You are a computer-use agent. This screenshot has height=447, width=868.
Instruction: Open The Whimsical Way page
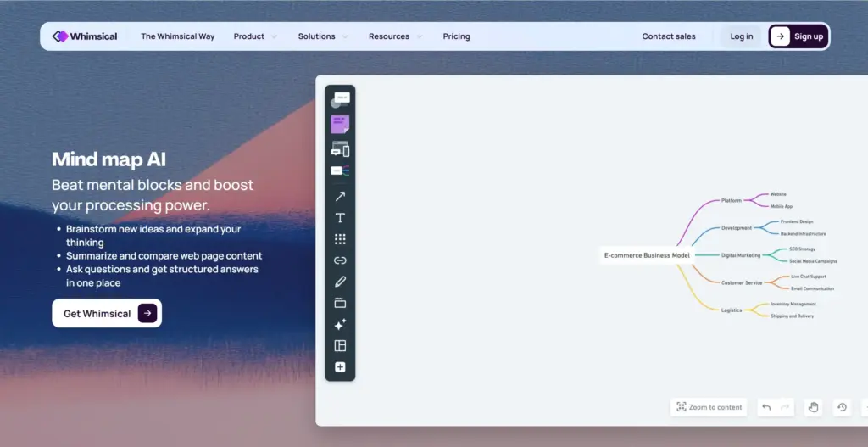[177, 36]
